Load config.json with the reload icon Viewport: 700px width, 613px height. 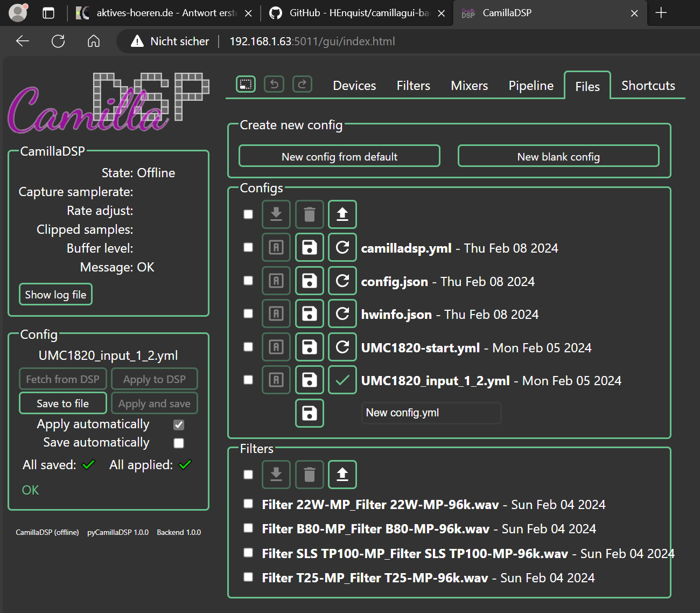coord(342,281)
